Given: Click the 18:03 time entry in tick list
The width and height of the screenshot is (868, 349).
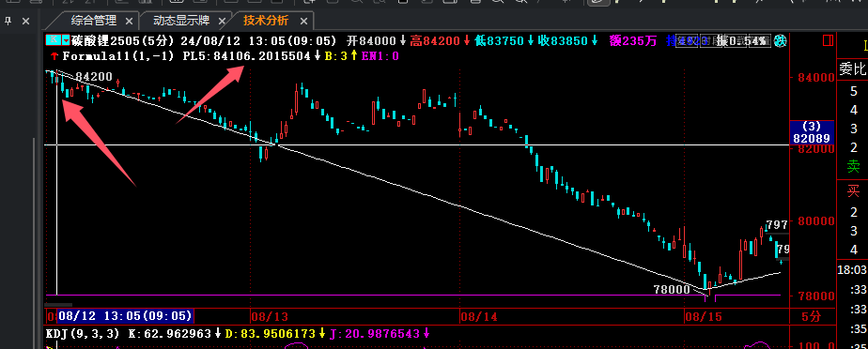Looking at the screenshot, I should click(853, 270).
